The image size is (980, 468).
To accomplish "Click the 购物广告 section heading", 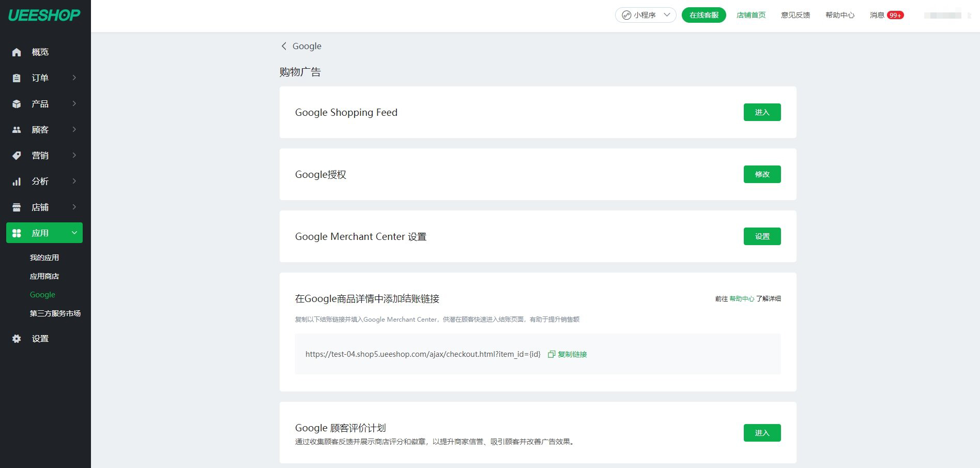I will 300,72.
